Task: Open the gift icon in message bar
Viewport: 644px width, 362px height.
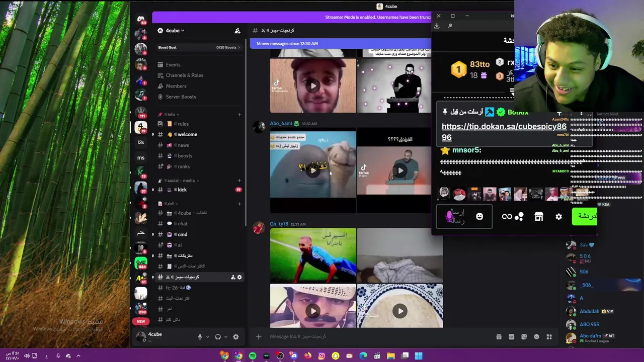Action: 499,337
